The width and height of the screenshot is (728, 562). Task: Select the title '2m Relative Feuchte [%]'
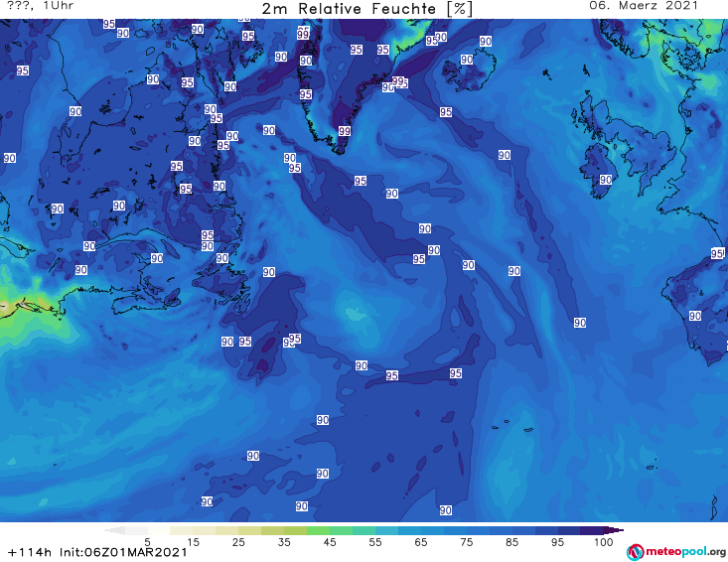click(366, 9)
